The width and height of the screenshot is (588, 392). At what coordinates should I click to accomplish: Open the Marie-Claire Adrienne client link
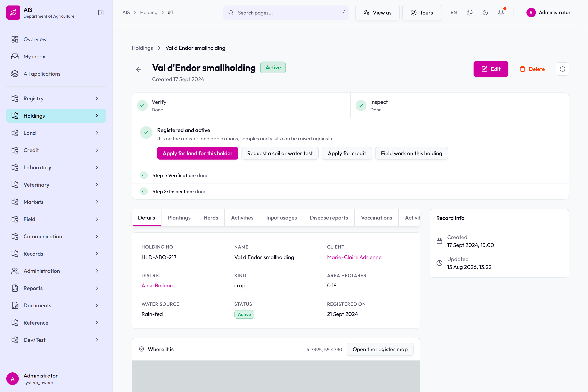[x=354, y=257]
